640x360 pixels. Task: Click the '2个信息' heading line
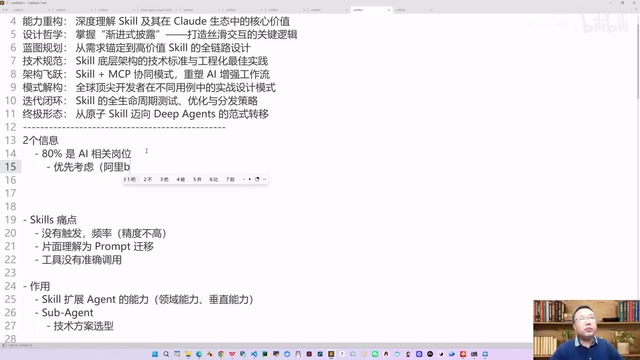point(40,140)
